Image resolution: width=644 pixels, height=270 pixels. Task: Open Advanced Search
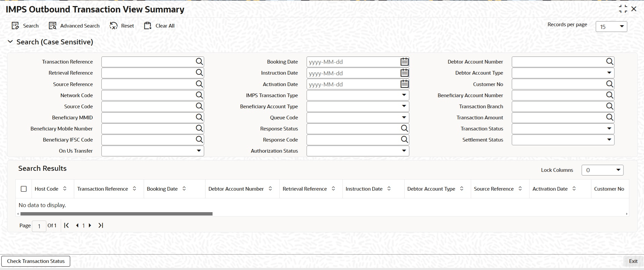point(74,26)
